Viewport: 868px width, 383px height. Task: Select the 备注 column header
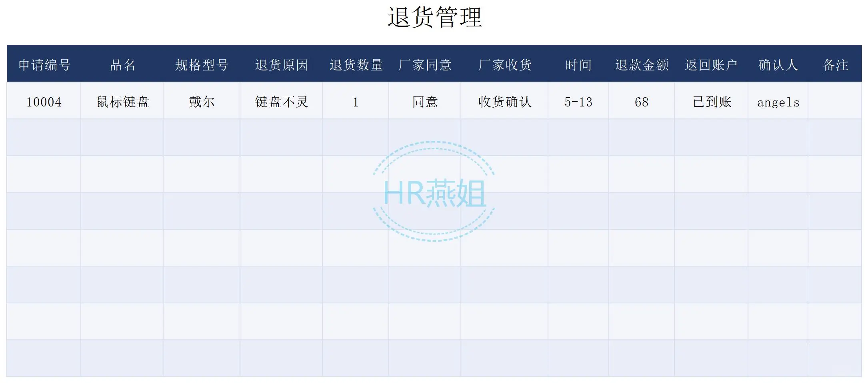coord(836,64)
